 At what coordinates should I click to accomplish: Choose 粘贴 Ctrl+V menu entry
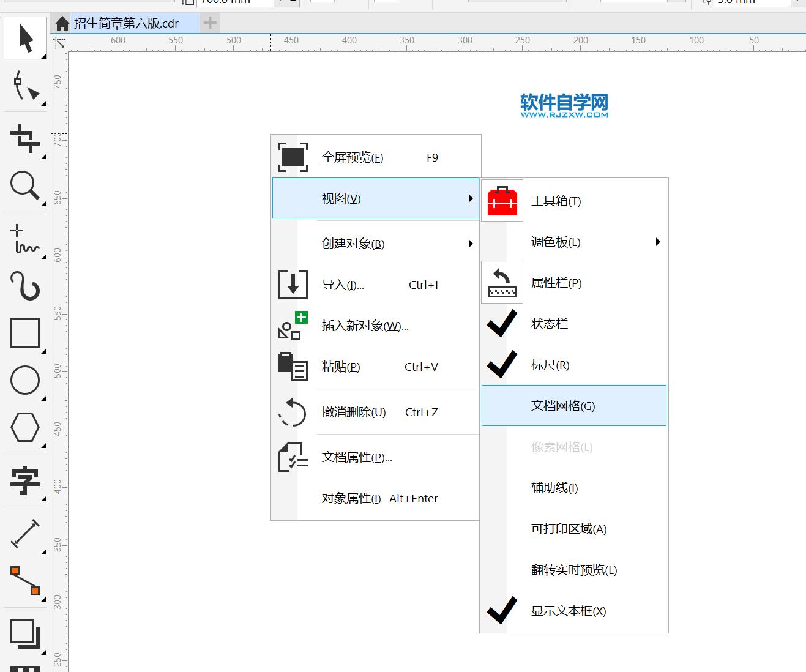[x=376, y=367]
